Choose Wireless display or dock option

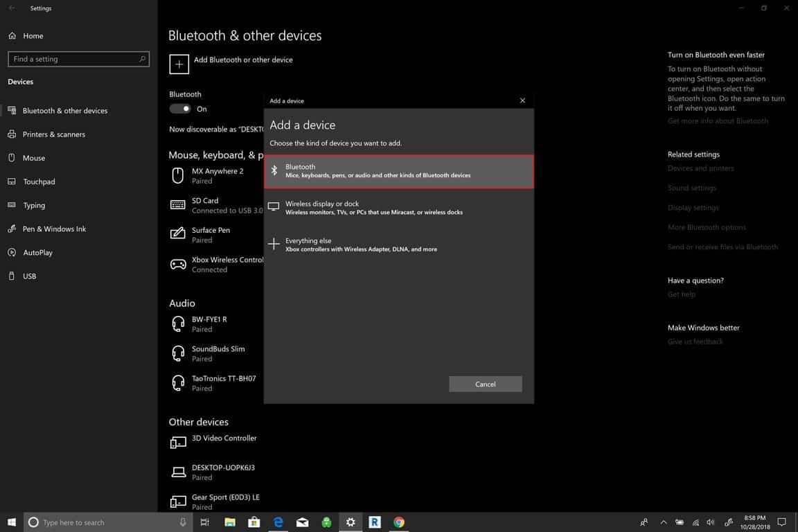coord(398,208)
